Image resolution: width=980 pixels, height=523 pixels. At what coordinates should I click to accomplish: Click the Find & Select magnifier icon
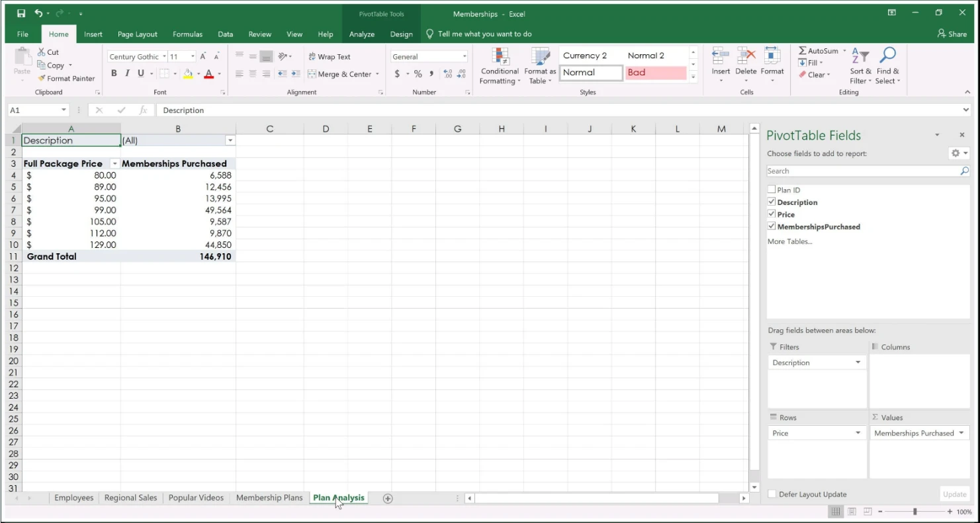coord(887,57)
